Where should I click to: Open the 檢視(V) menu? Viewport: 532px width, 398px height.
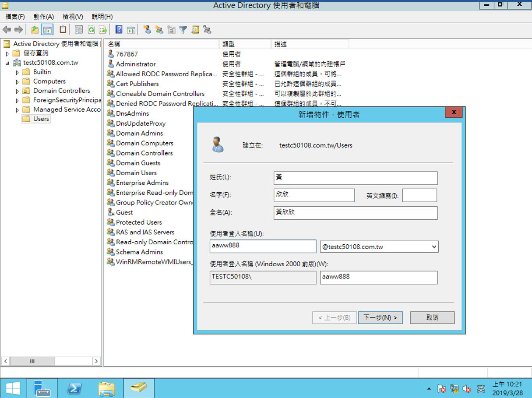point(73,17)
